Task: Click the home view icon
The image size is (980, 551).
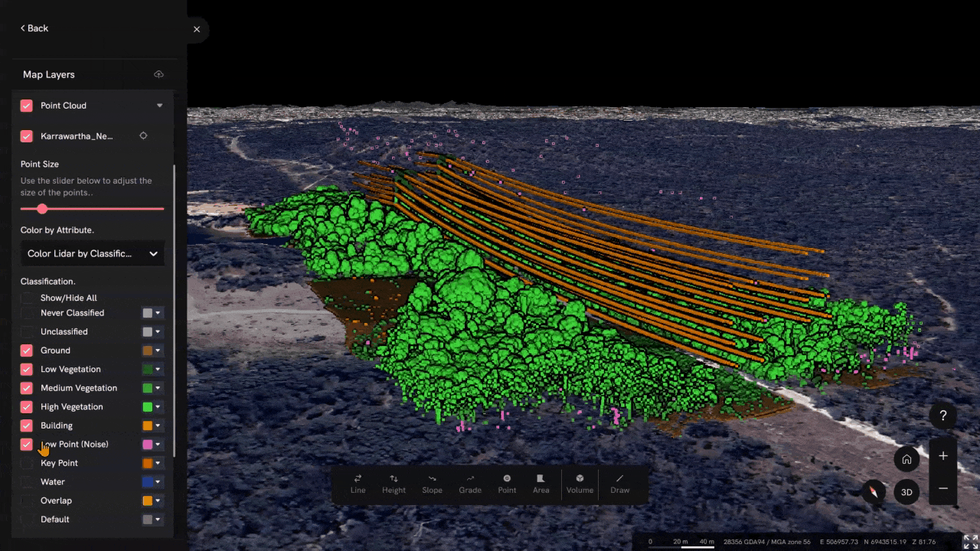Action: (906, 459)
